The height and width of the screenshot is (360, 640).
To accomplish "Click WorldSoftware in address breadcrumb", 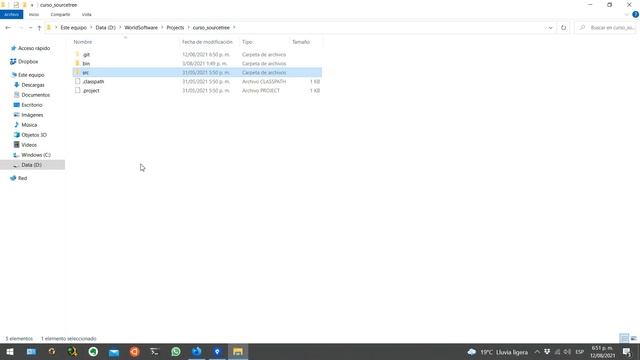I will tap(141, 28).
